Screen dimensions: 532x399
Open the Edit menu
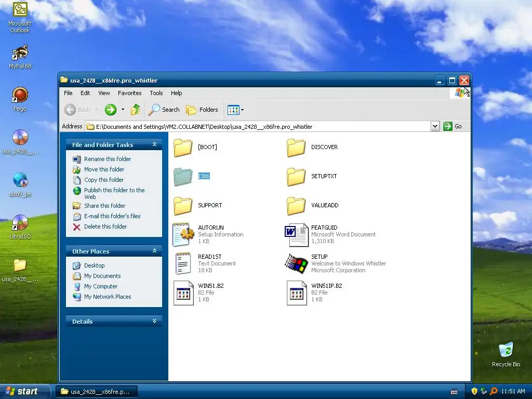point(85,93)
